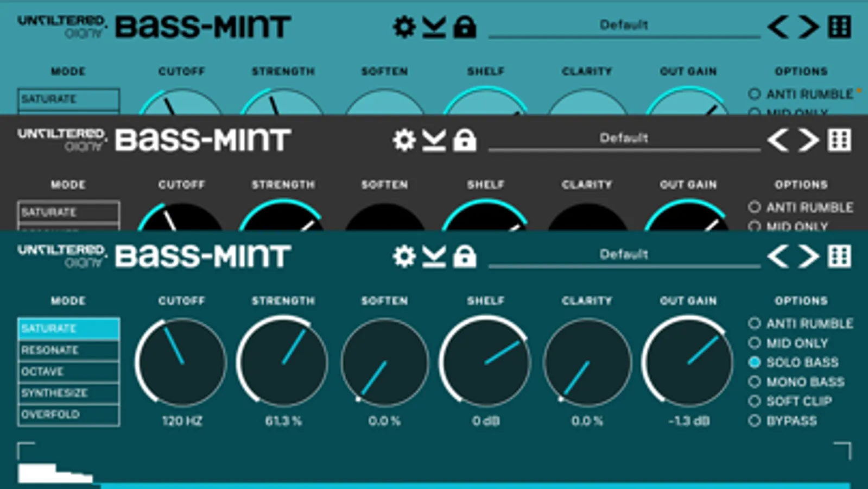Click the 61.3 % strength value
The height and width of the screenshot is (489, 868).
pyautogui.click(x=283, y=421)
